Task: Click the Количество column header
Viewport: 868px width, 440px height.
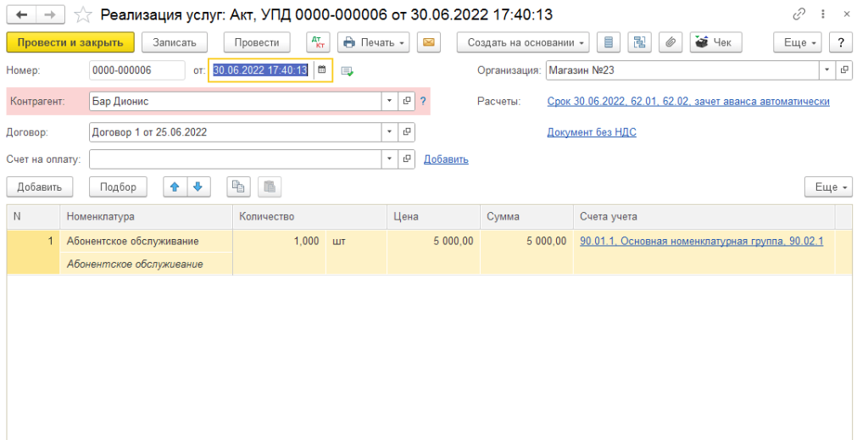Action: (x=309, y=217)
